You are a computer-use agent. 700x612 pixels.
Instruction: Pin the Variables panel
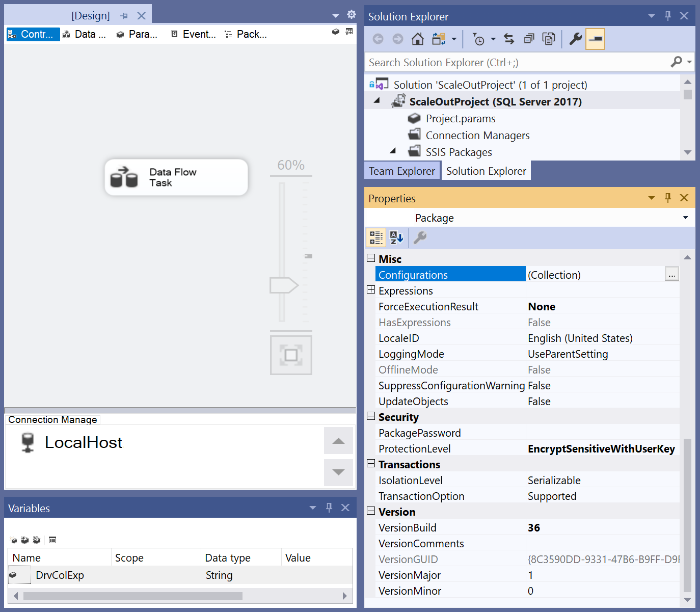coord(329,508)
